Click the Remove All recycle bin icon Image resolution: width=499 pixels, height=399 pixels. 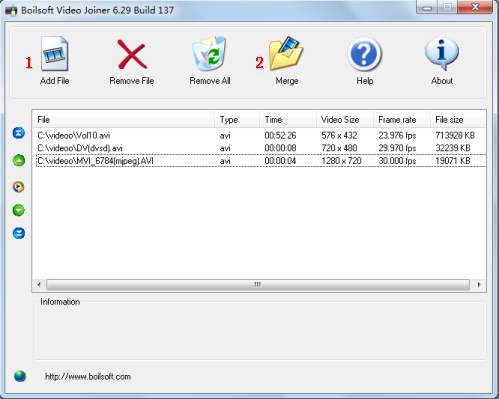209,53
